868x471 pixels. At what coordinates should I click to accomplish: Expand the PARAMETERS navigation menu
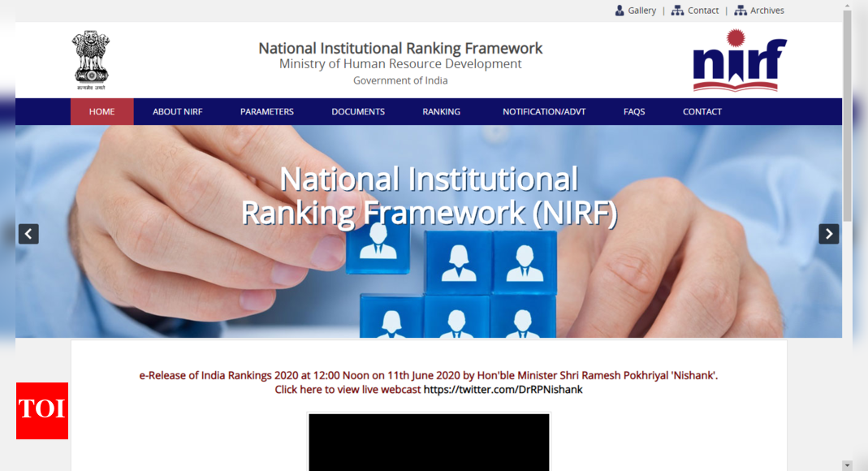(x=266, y=112)
